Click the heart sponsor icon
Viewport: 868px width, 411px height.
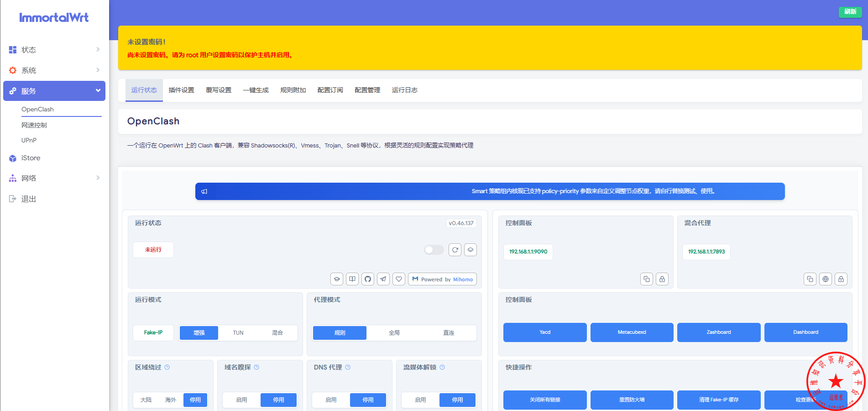[399, 279]
